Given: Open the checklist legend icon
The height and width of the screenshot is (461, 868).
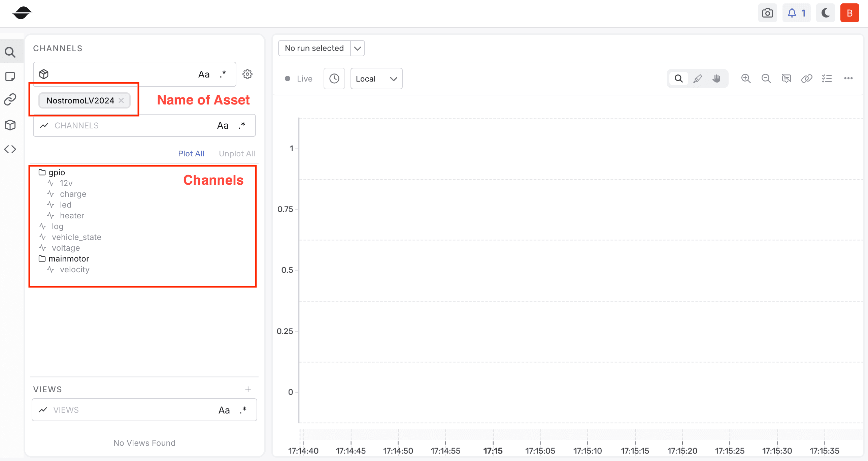Looking at the screenshot, I should 827,79.
